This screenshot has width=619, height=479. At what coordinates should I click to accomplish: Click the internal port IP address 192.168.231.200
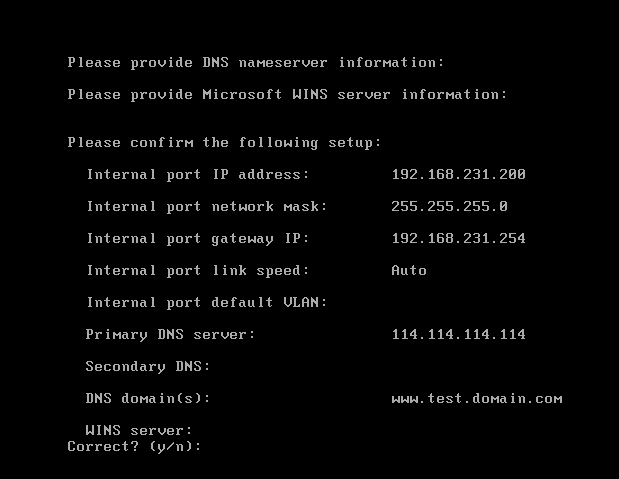tap(458, 175)
